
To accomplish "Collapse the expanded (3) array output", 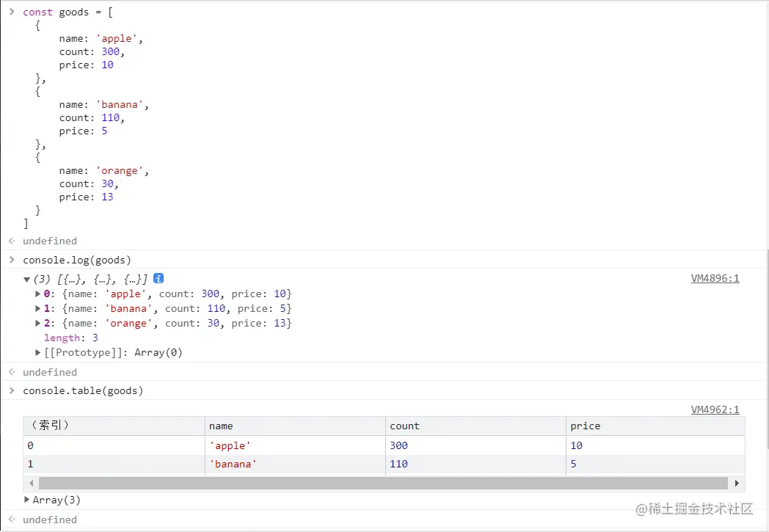I will coord(27,280).
